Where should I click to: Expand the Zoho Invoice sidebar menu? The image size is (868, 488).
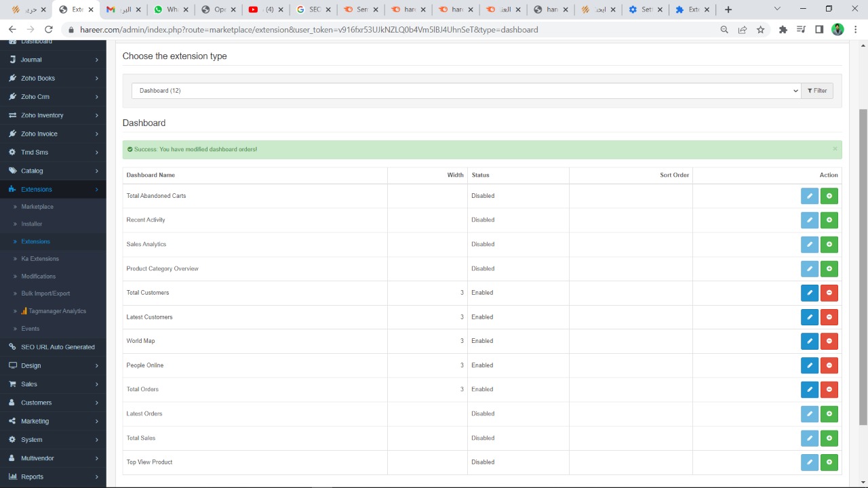(x=53, y=134)
